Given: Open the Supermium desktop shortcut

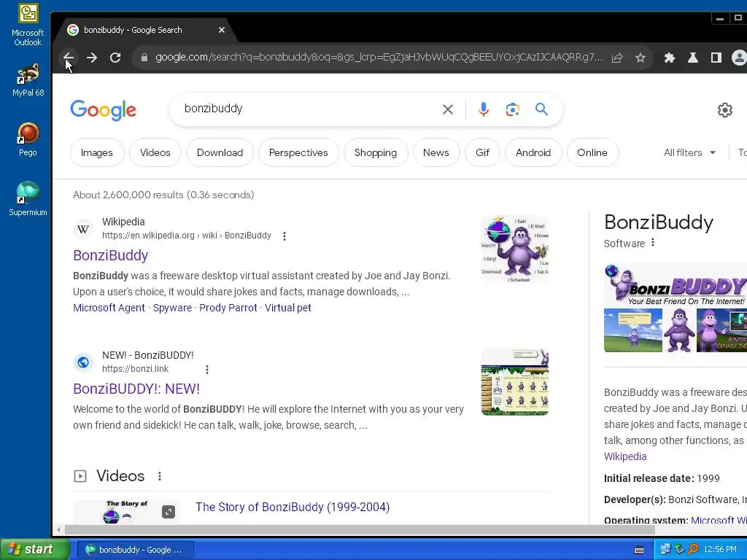Looking at the screenshot, I should coord(28,199).
